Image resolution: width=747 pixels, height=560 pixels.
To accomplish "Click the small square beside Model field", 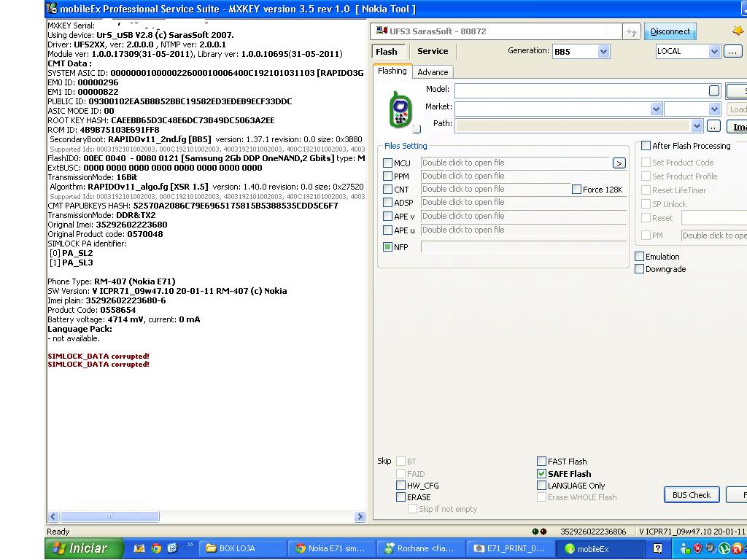I will coord(713,90).
